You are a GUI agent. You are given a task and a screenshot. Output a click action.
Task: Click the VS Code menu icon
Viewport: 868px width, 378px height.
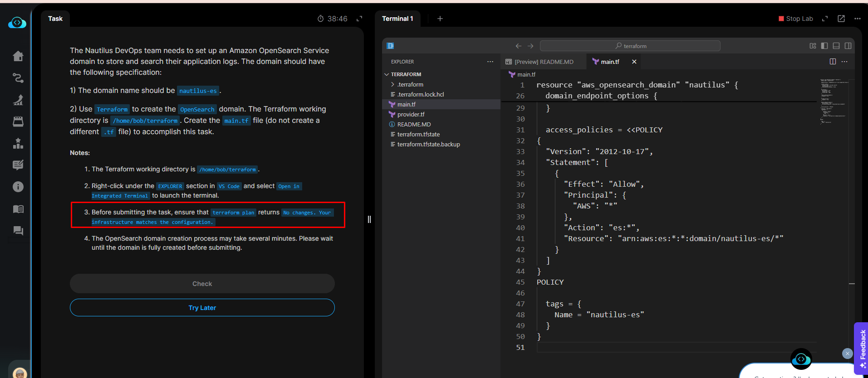(x=390, y=46)
